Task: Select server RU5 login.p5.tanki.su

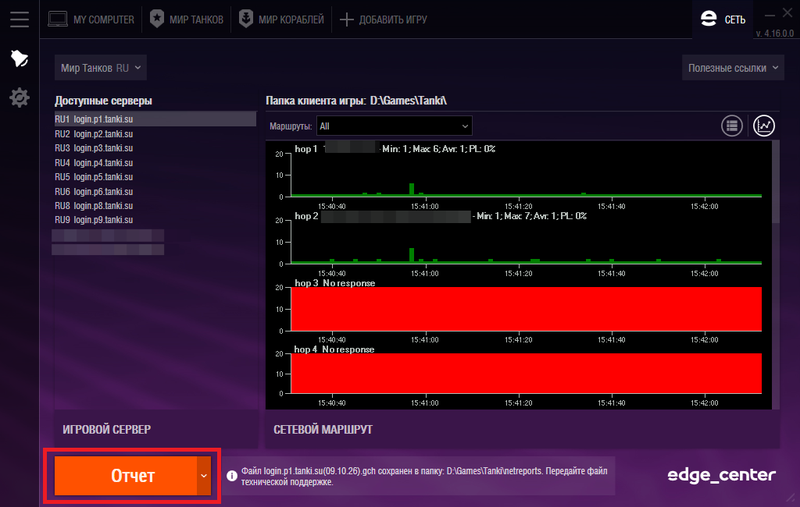Action: pyautogui.click(x=155, y=177)
